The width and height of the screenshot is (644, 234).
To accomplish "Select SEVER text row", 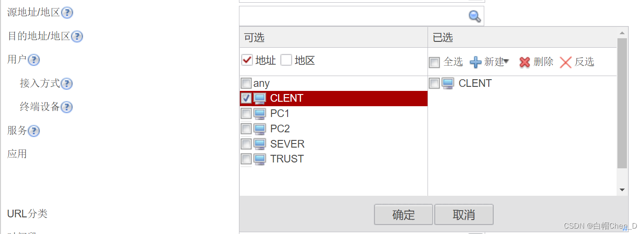I will (288, 144).
